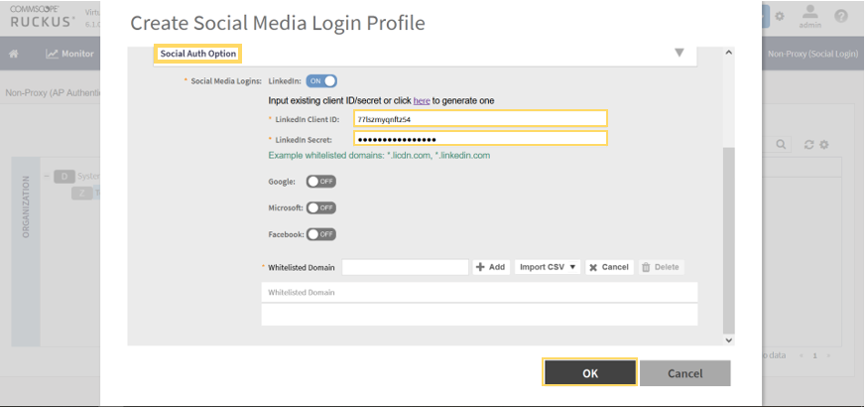This screenshot has width=868, height=408.
Task: Click Whitelisted Domain column header
Action: point(479,292)
